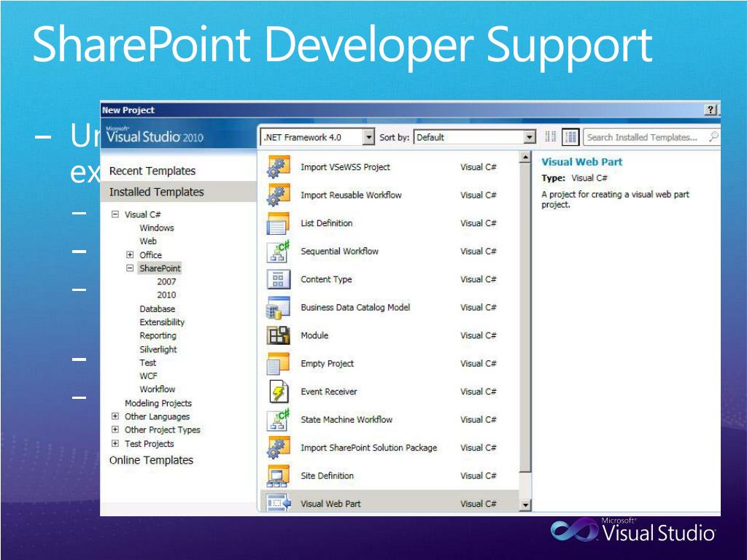Collapse the Visual C# tree node
The width and height of the screenshot is (747, 560).
coord(115,214)
